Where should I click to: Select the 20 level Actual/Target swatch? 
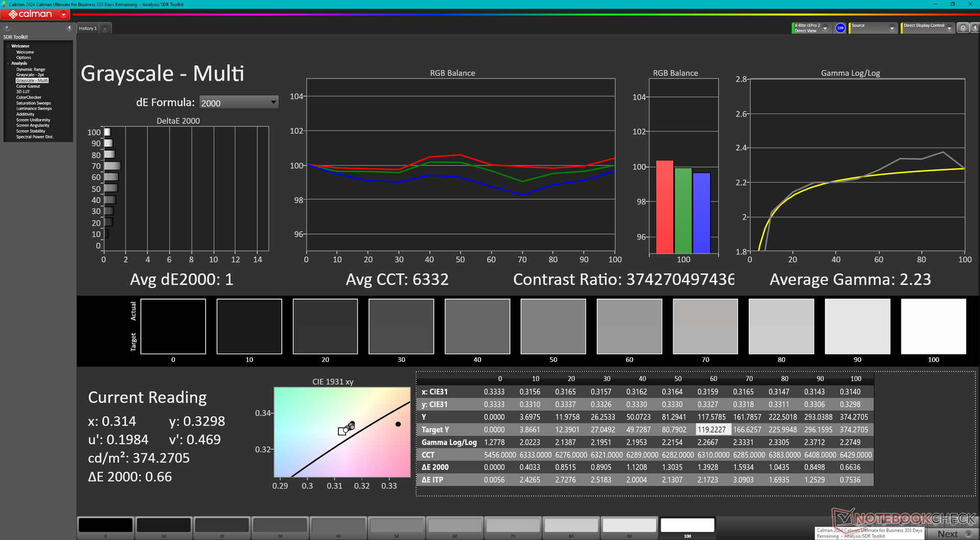325,326
